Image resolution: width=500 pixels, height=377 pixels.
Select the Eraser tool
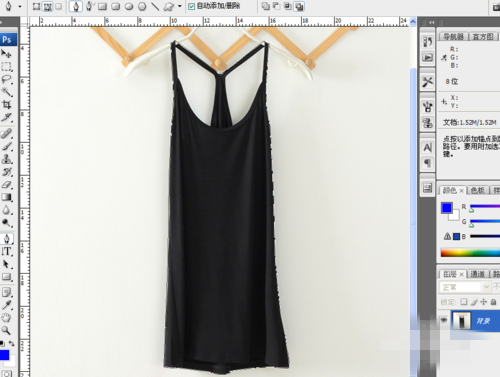tap(6, 184)
